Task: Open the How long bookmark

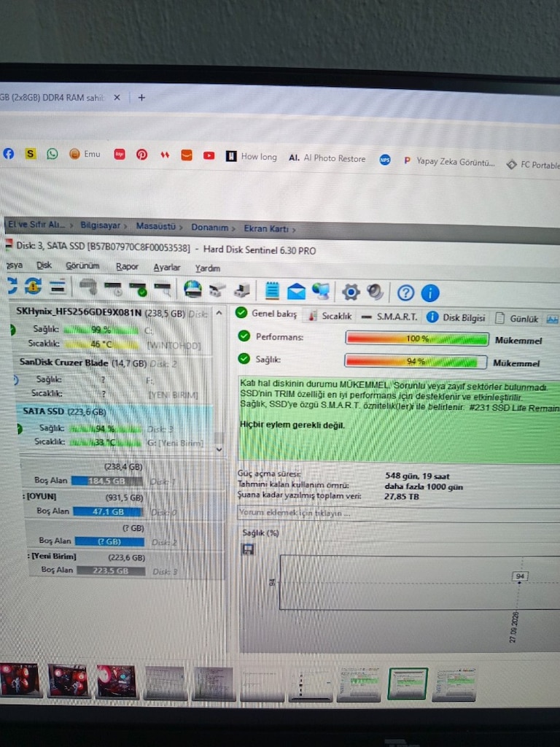Action: click(x=252, y=156)
